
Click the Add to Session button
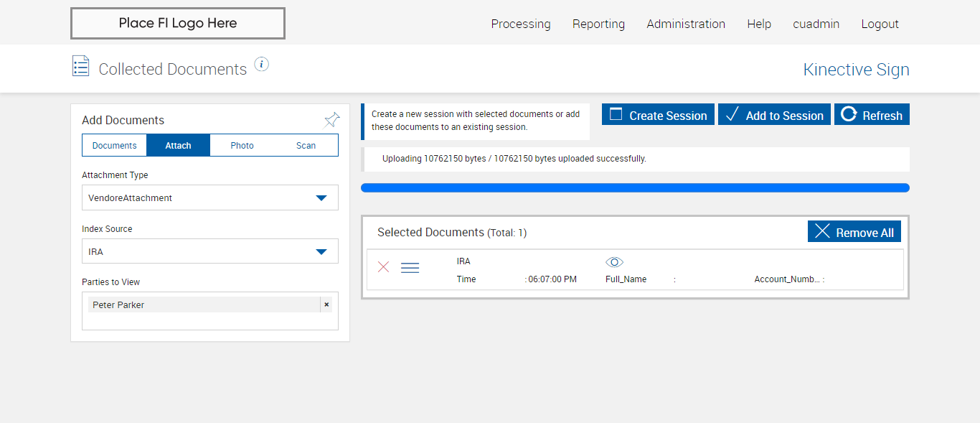pyautogui.click(x=774, y=115)
